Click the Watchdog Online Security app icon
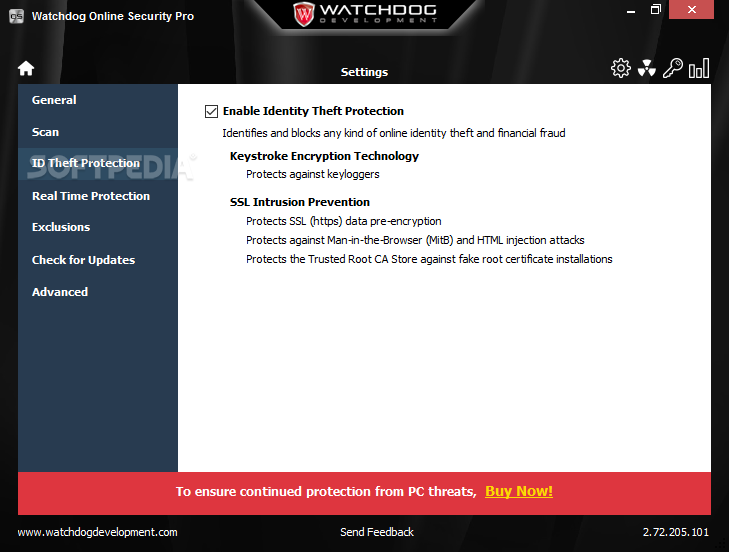 pyautogui.click(x=16, y=16)
